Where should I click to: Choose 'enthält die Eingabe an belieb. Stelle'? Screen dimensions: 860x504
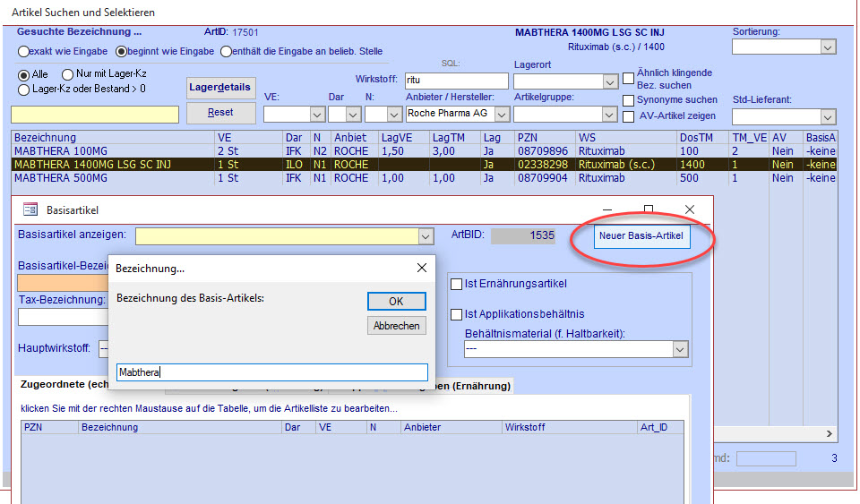(226, 52)
